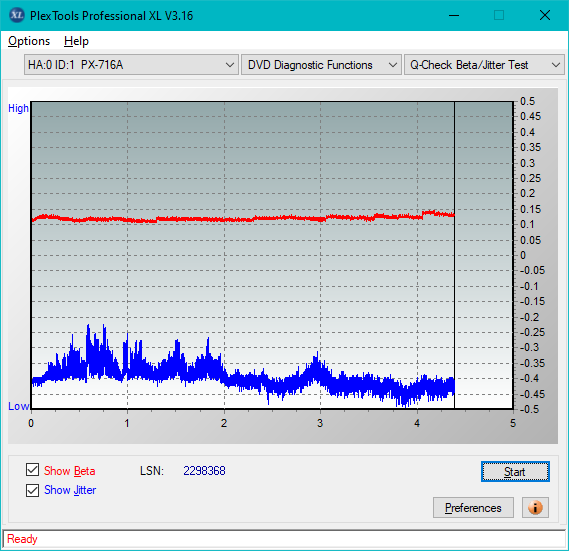Image resolution: width=569 pixels, height=551 pixels.
Task: Open the Preferences dialog
Action: (473, 507)
